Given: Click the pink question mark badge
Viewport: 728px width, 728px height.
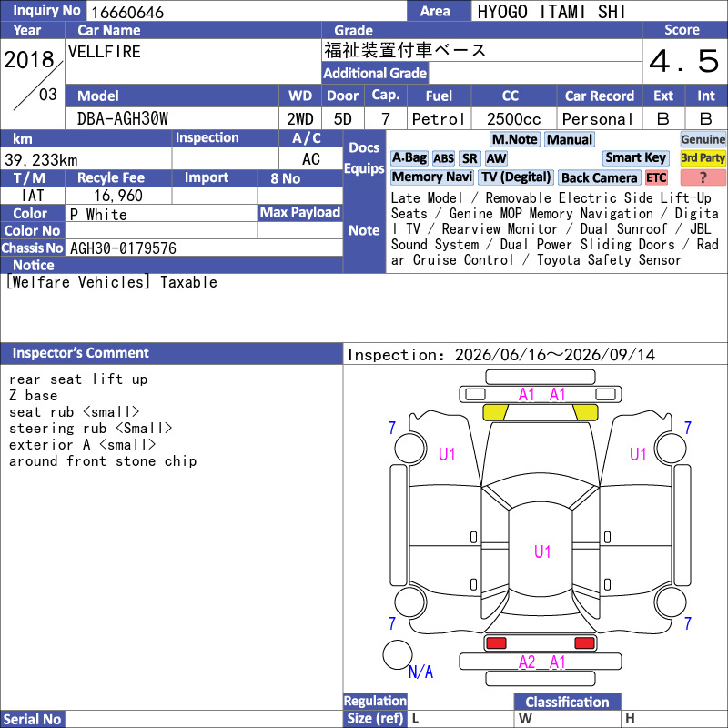Looking at the screenshot, I should (703, 177).
